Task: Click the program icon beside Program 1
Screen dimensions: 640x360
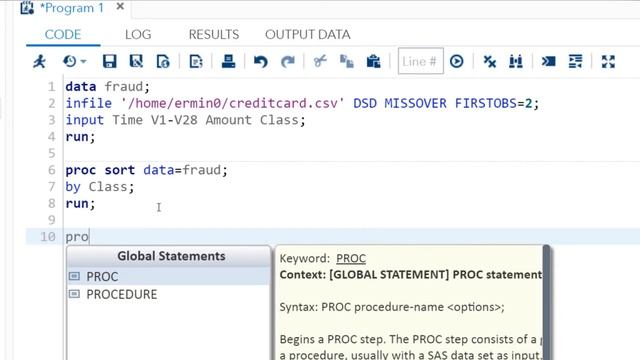Action: pyautogui.click(x=27, y=7)
